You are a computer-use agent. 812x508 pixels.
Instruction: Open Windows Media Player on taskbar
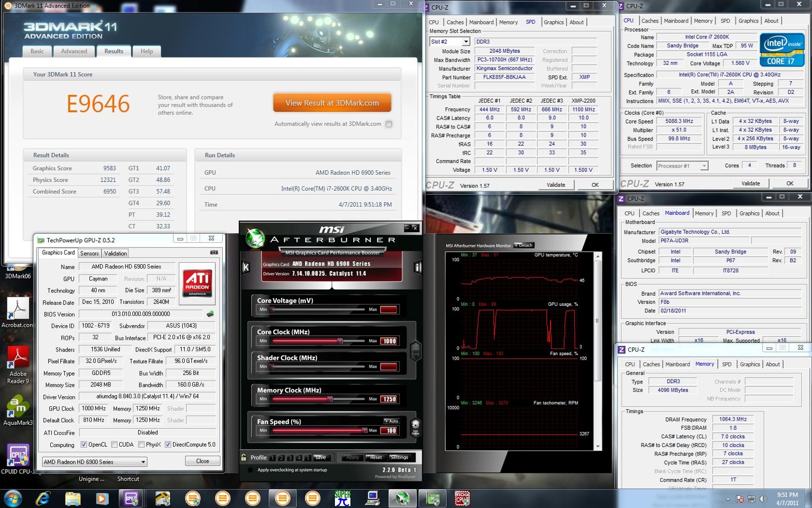tap(101, 498)
